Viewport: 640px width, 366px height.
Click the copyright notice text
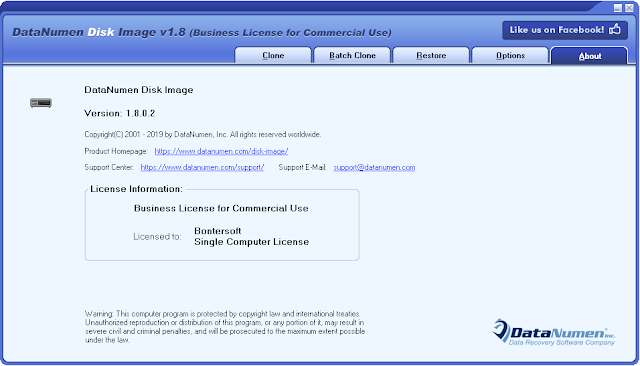(203, 134)
